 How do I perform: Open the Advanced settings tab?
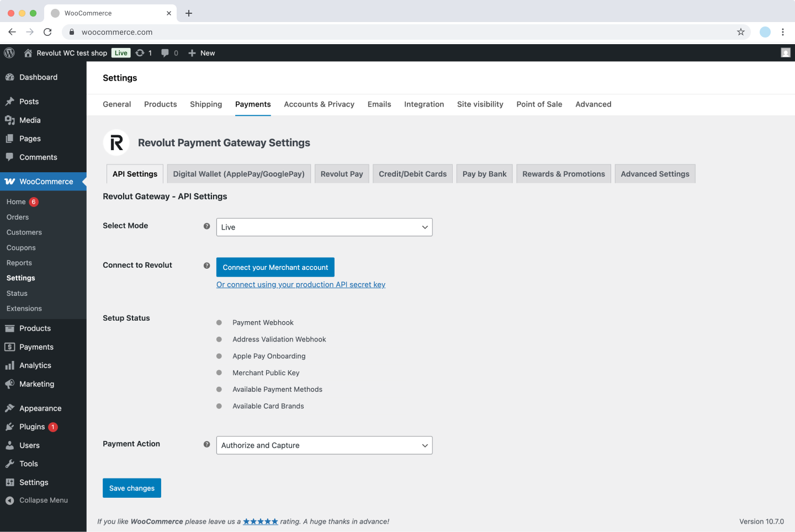pos(593,104)
